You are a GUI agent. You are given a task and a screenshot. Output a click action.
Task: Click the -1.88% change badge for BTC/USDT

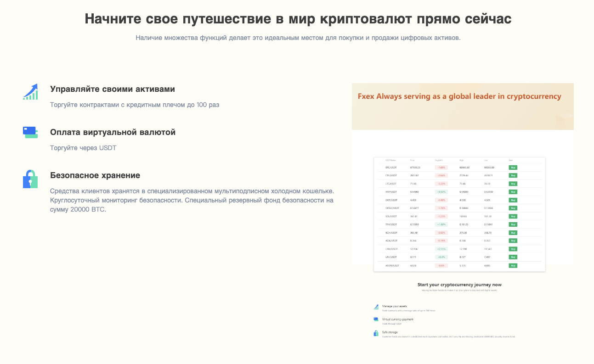point(441,168)
